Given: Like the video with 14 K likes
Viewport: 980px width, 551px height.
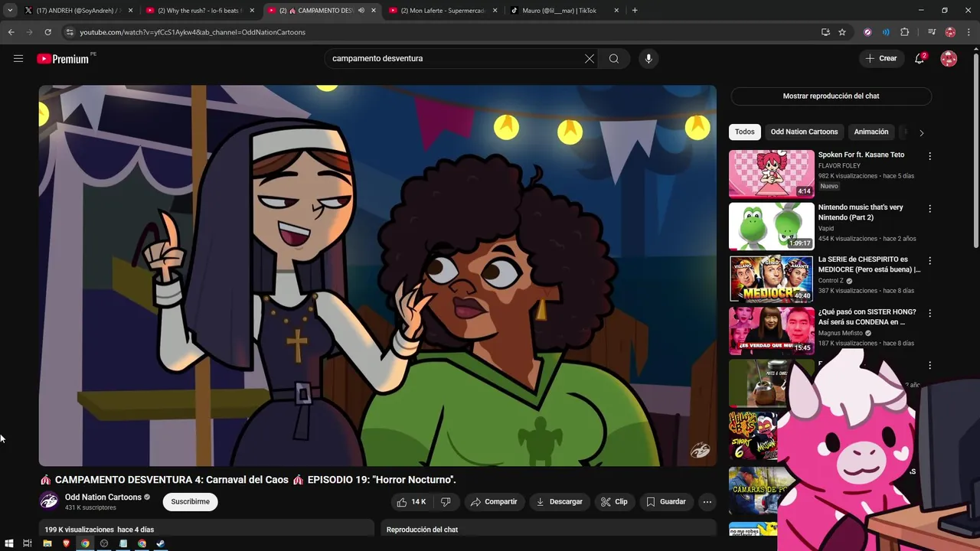Looking at the screenshot, I should click(411, 502).
